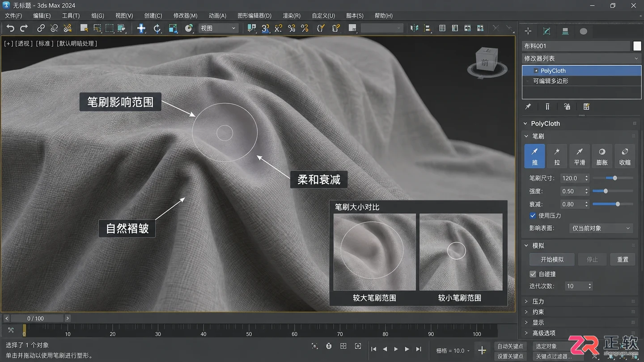Viewport: 644px width, 362px height.
Task: Click the Bind to Space Warp icon
Action: coord(68,28)
